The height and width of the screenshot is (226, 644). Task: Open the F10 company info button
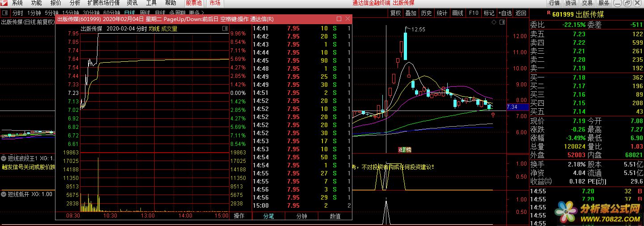(x=473, y=13)
